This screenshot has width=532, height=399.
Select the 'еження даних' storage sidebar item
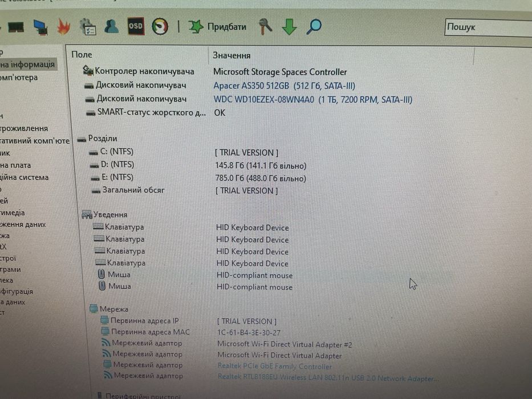tap(23, 224)
